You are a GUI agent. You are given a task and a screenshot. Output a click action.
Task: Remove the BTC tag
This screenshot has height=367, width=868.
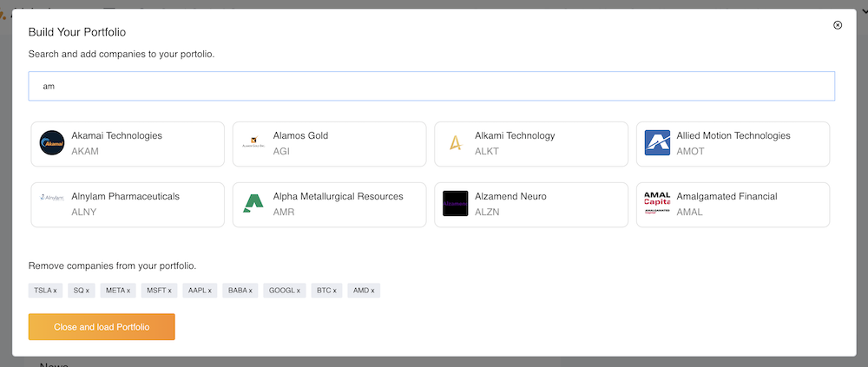(x=336, y=291)
